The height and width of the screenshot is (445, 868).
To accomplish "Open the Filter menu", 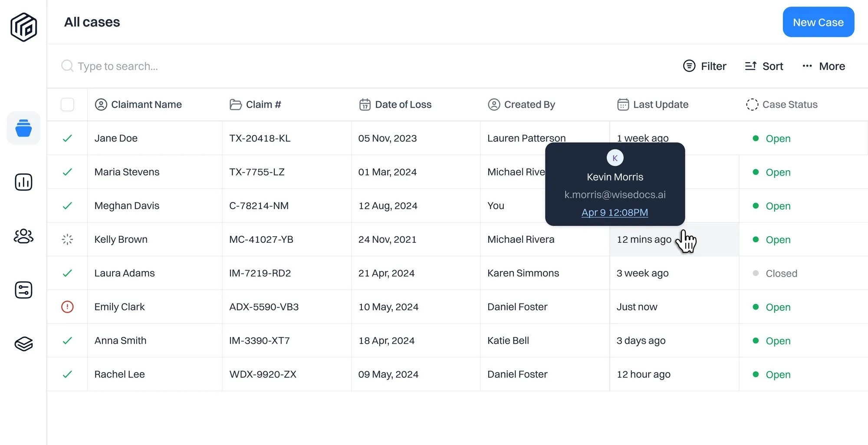I will pyautogui.click(x=704, y=66).
